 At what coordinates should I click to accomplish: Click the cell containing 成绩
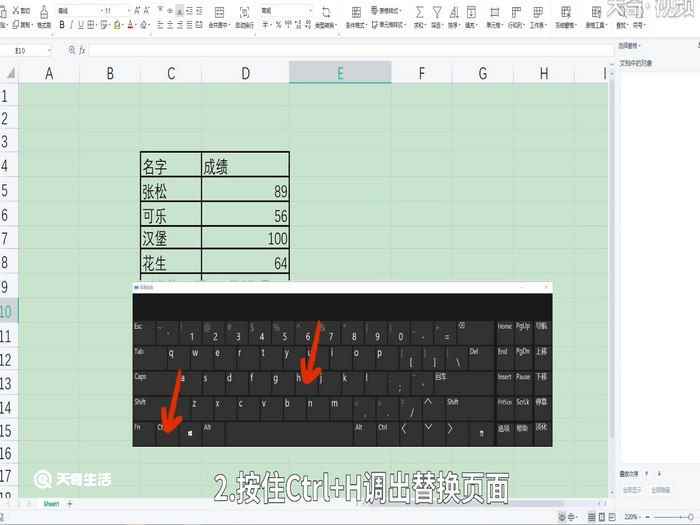click(246, 165)
